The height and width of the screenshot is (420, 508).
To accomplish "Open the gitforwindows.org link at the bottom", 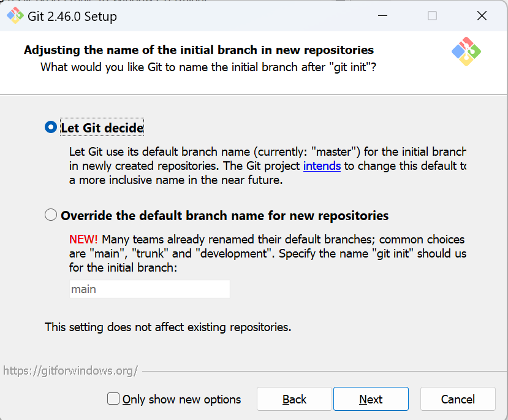I will coord(70,370).
